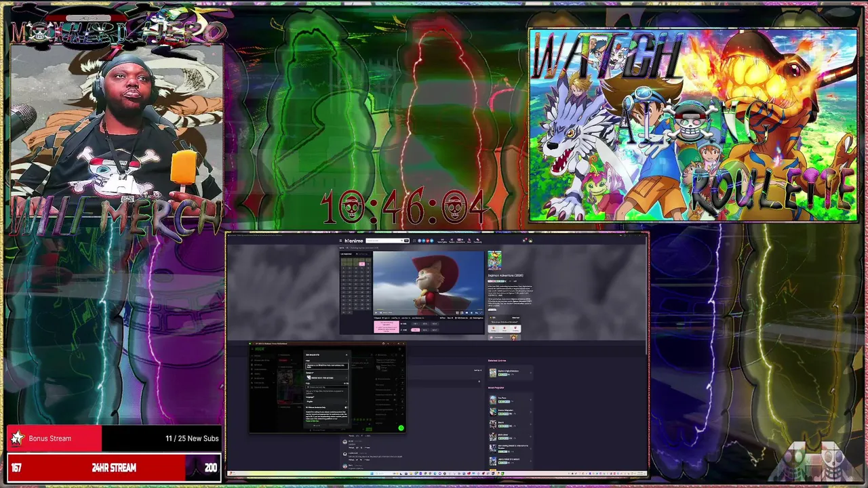Open the Community header link
This screenshot has width=868, height=488.
pyautogui.click(x=477, y=241)
